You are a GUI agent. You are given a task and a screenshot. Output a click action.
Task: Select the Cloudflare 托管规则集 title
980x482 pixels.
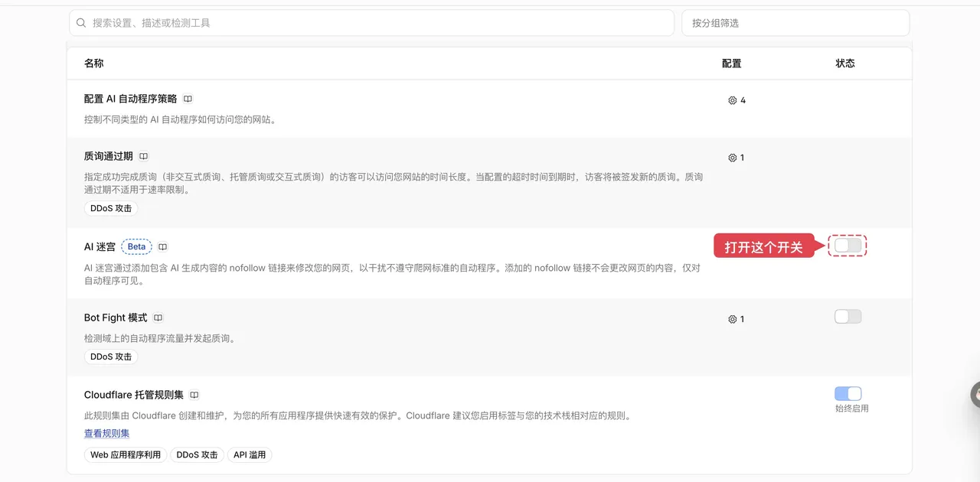pyautogui.click(x=134, y=395)
